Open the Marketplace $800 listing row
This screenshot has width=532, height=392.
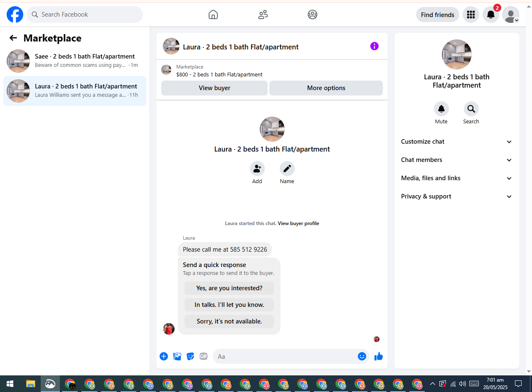click(x=272, y=71)
